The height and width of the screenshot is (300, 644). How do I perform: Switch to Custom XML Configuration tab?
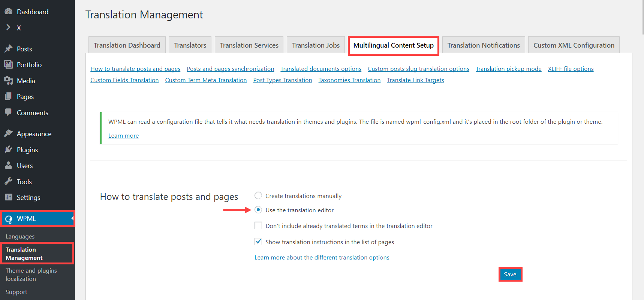[x=574, y=45]
